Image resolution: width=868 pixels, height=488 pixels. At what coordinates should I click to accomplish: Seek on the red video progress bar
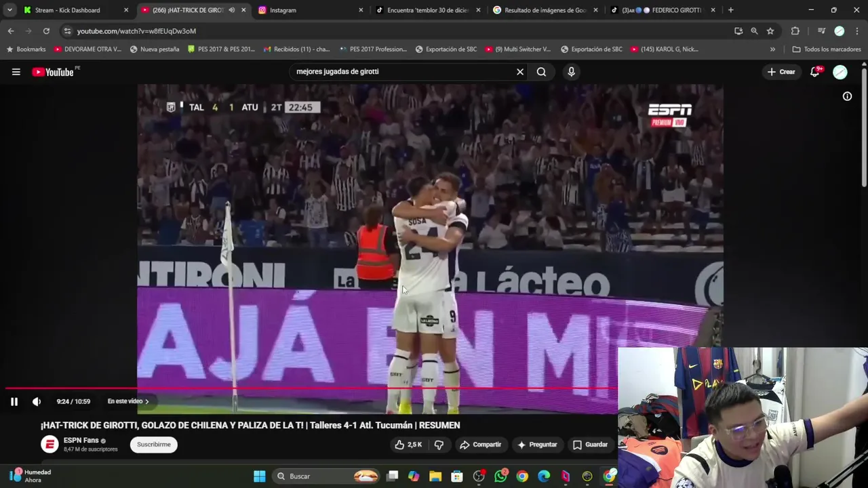pos(312,388)
